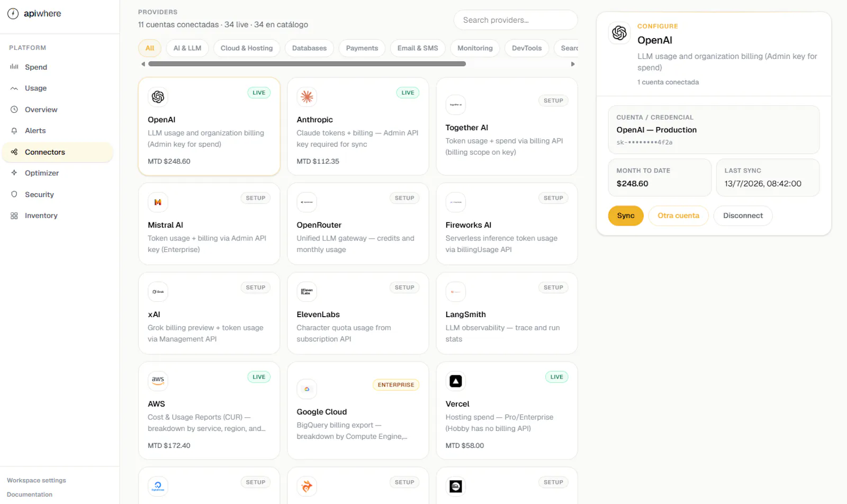This screenshot has height=504, width=847.
Task: Click the Fireworks AI logo
Action: [456, 202]
